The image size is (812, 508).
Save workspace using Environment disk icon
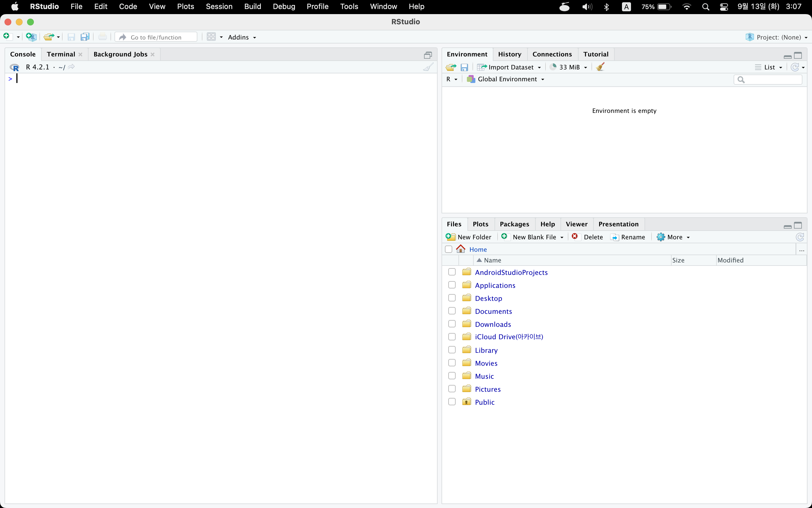[x=464, y=67]
